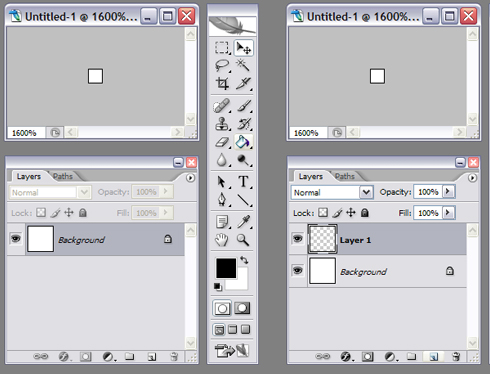Select the Clone Stamp tool
This screenshot has height=374, width=490.
coord(222,124)
